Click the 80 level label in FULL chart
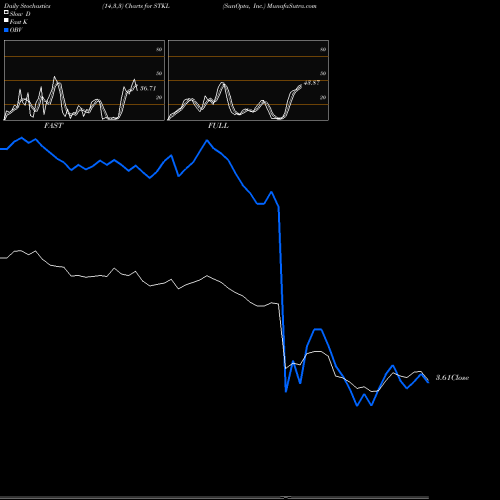Image resolution: width=500 pixels, height=500 pixels. pyautogui.click(x=323, y=49)
